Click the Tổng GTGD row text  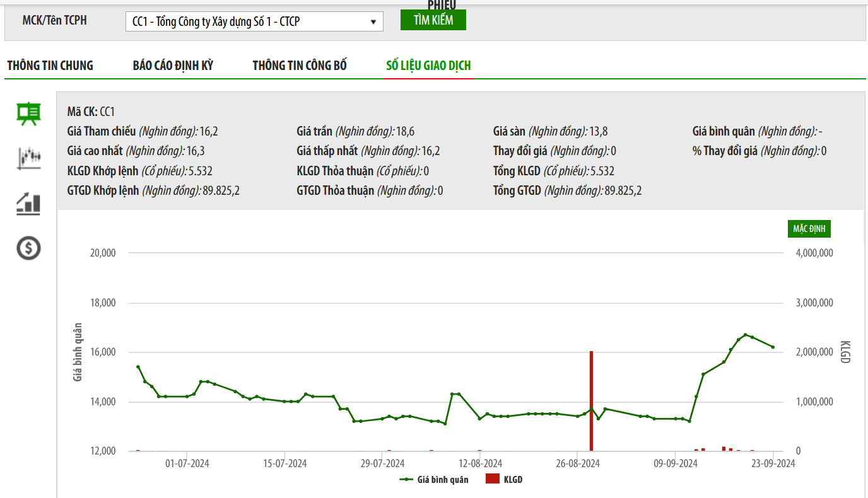click(568, 190)
